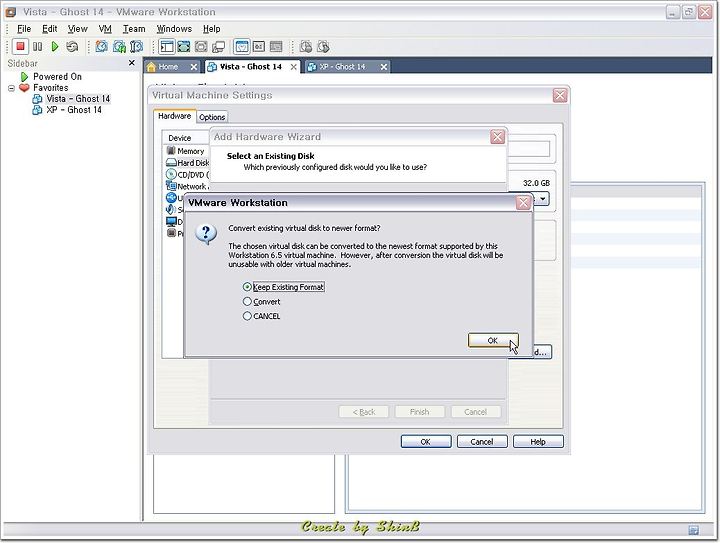Screen dimensions: 720x543
Task: Click Help in Virtual Machine Settings
Action: pyautogui.click(x=538, y=442)
